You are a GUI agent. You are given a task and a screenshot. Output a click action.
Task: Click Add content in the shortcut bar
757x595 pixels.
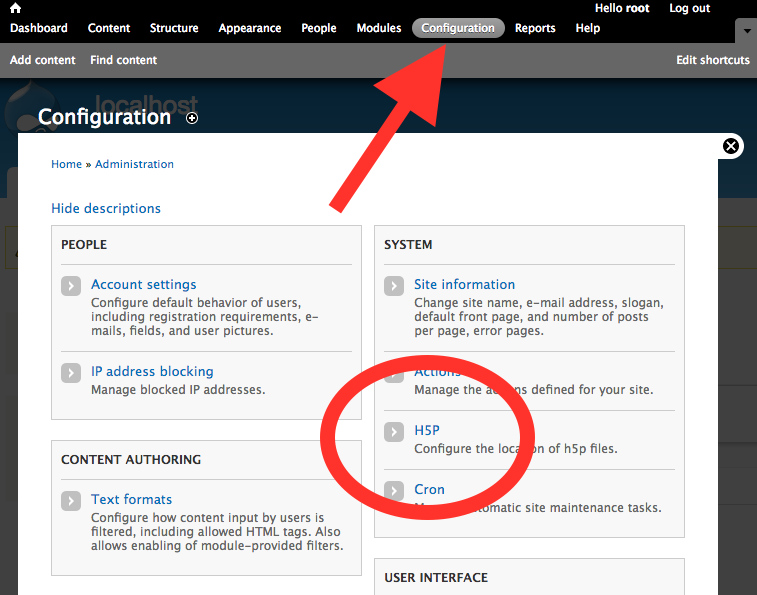click(42, 60)
